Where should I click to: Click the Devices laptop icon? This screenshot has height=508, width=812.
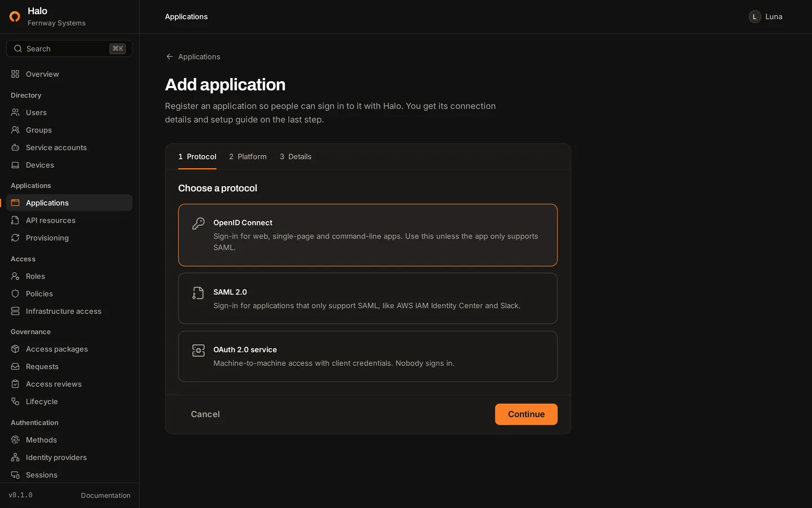click(15, 165)
